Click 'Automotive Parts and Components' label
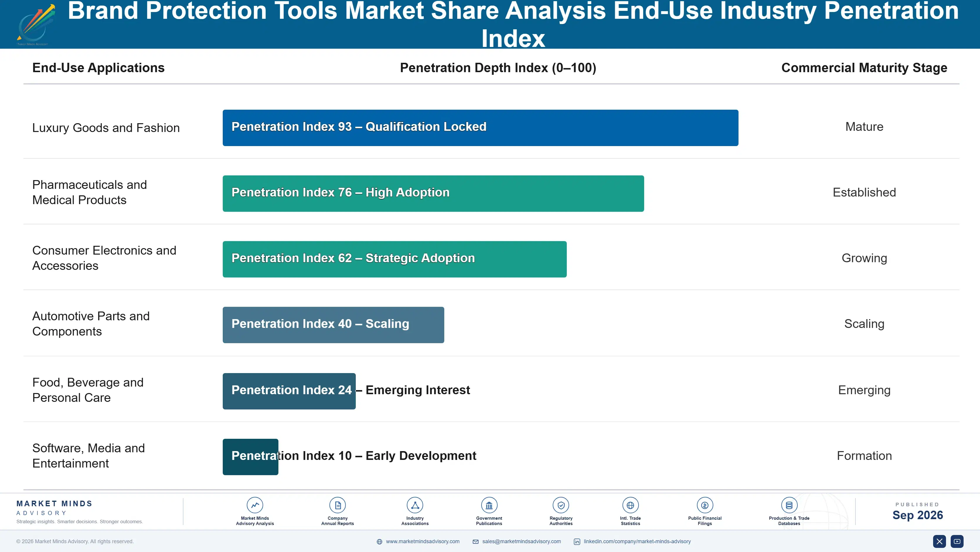The width and height of the screenshot is (980, 552). point(91,324)
